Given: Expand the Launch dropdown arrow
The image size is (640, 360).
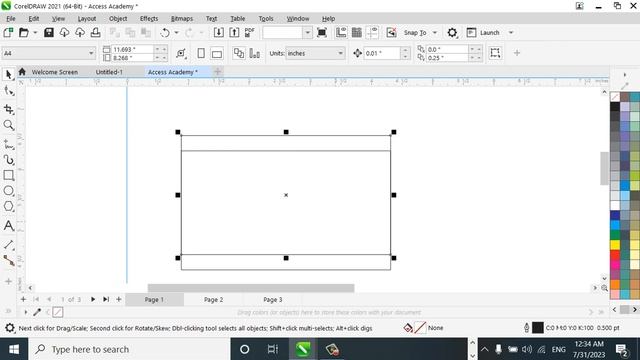Looking at the screenshot, I should (x=511, y=33).
